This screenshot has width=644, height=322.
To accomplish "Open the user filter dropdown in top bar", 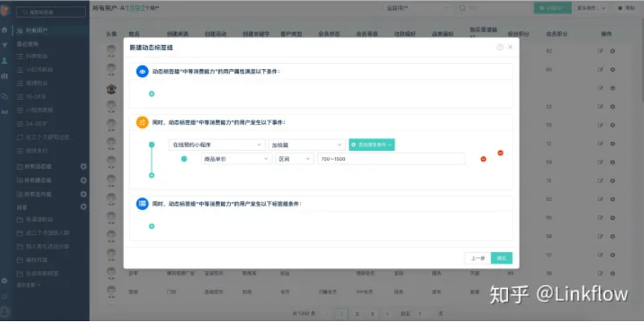I will point(417,8).
